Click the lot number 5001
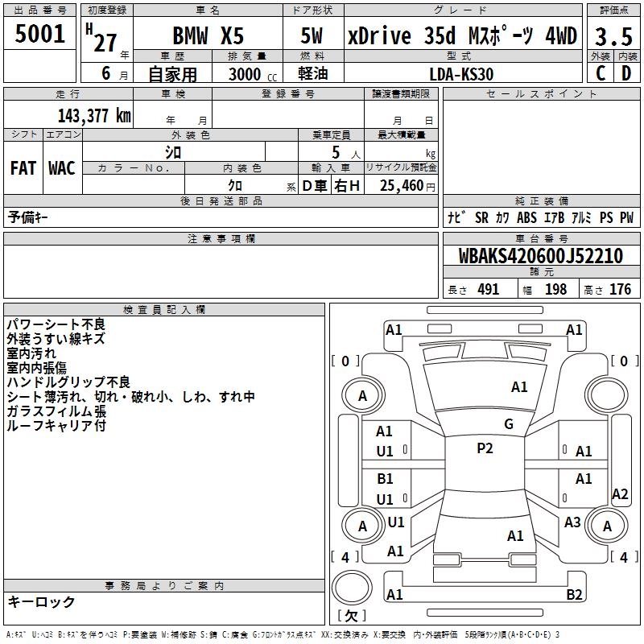 [x=39, y=34]
